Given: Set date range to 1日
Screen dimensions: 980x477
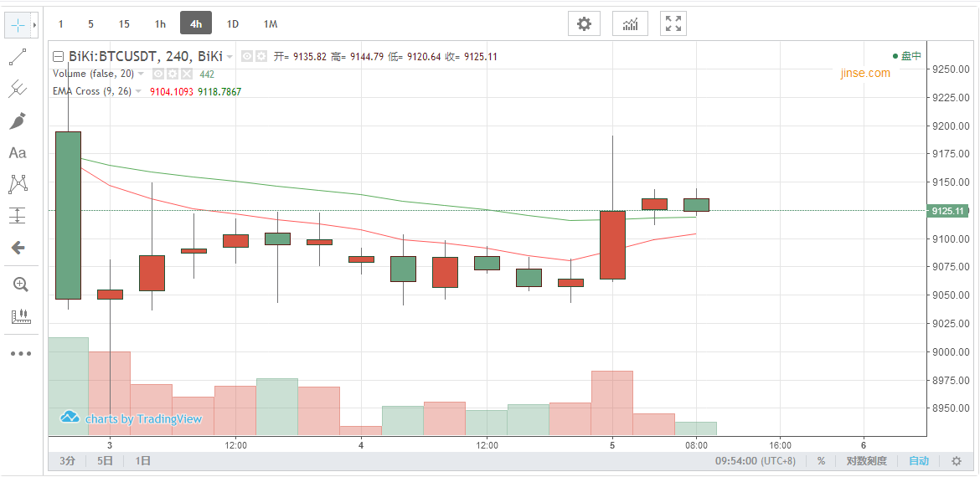Looking at the screenshot, I should (x=142, y=461).
